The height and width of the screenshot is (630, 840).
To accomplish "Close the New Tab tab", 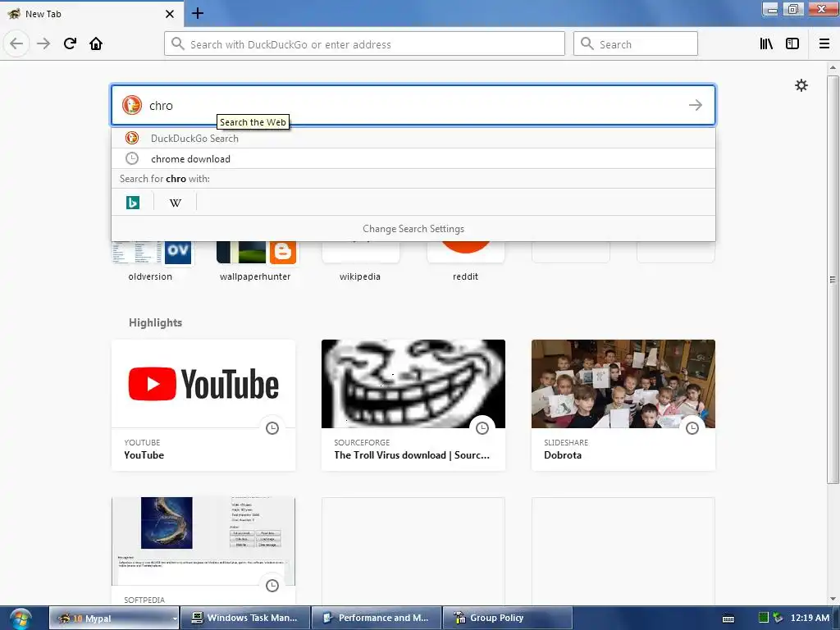I will coord(169,14).
